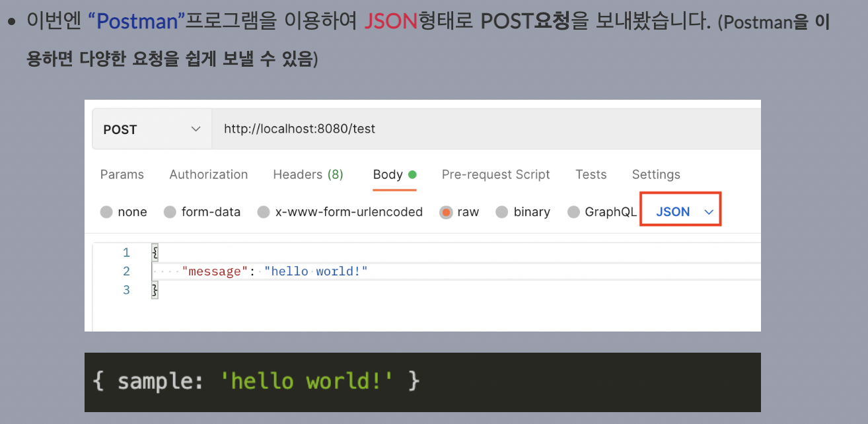Switch to the Authorization tab
Viewport: 868px width, 424px height.
209,174
